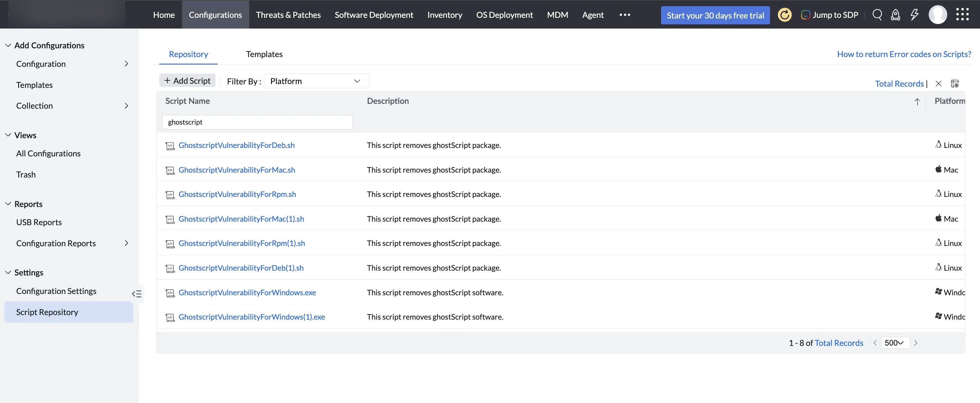Viewport: 980px width, 403px height.
Task: Click script icon beside GhostscriptVulnerabilityForRpm(1).sh
Action: pyautogui.click(x=170, y=244)
